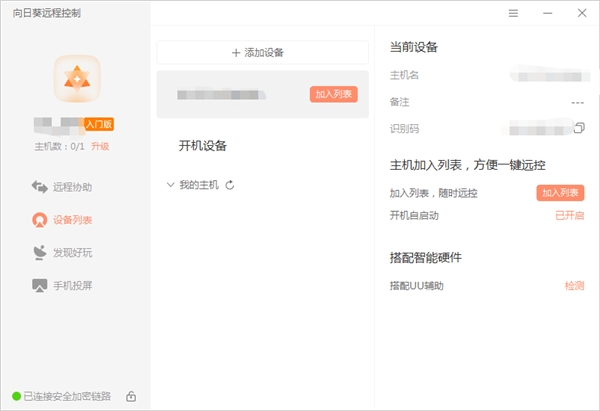Collapse the 我的主机 group chevron

[x=169, y=185]
